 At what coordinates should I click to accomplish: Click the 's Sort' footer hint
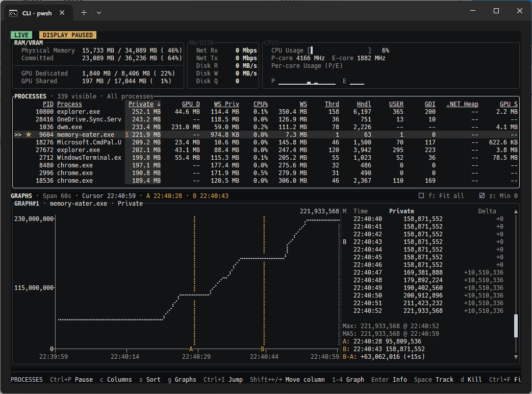click(x=149, y=379)
